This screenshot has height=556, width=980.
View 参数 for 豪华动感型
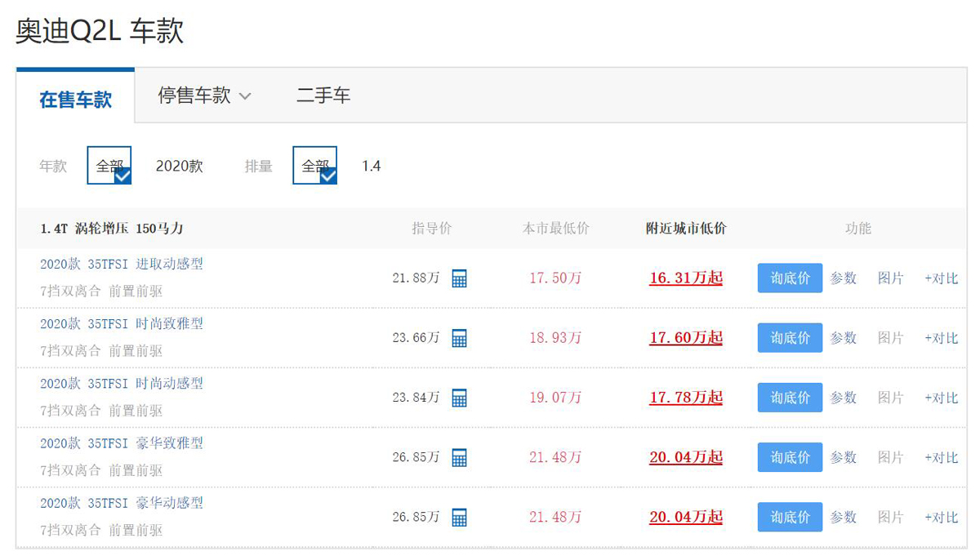(x=844, y=517)
